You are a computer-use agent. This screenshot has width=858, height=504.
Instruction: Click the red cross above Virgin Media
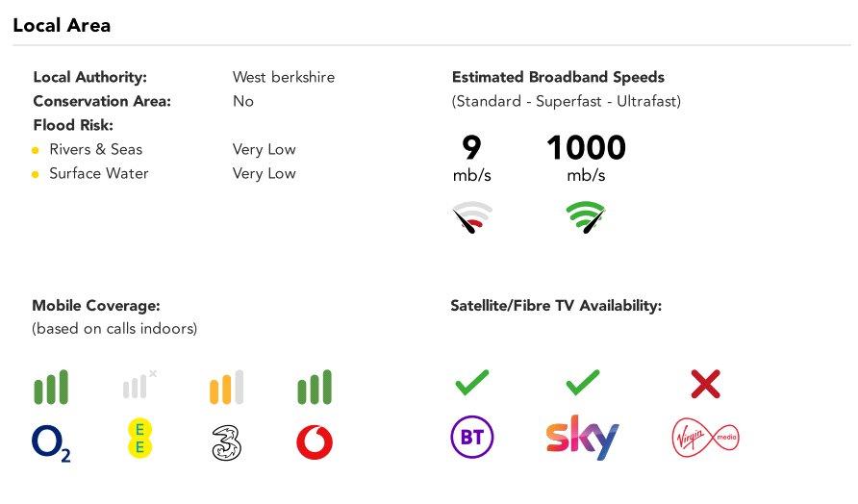(706, 384)
